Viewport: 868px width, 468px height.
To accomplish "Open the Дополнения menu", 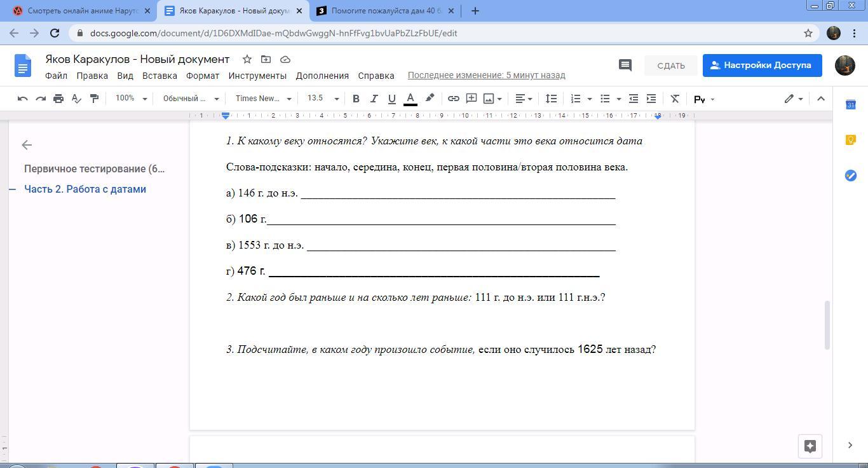I will (x=322, y=76).
